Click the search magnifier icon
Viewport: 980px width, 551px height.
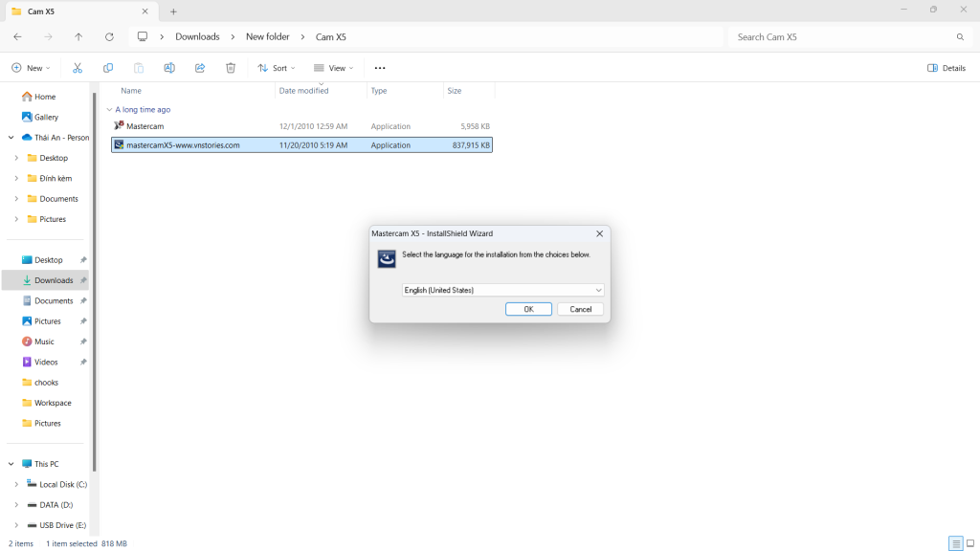point(960,37)
